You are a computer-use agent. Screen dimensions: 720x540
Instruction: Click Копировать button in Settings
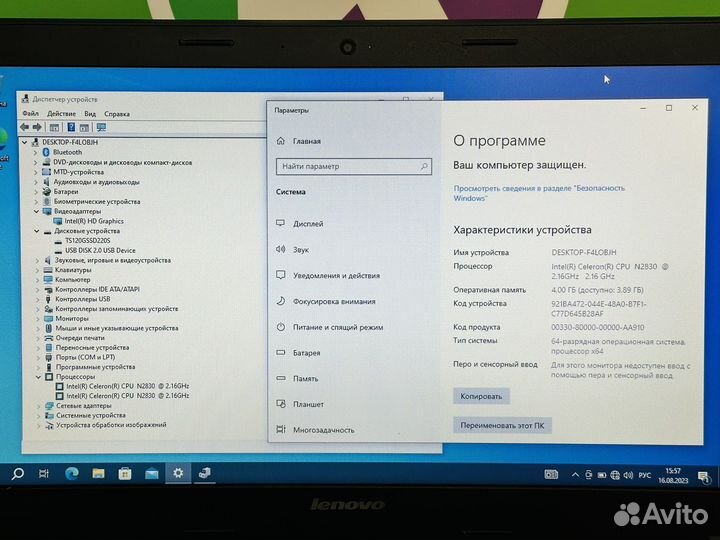[x=481, y=396]
